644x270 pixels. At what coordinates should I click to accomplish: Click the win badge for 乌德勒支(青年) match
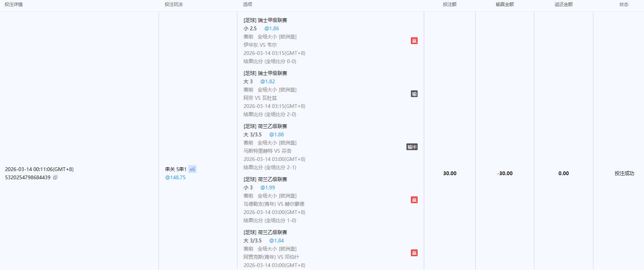click(x=414, y=200)
